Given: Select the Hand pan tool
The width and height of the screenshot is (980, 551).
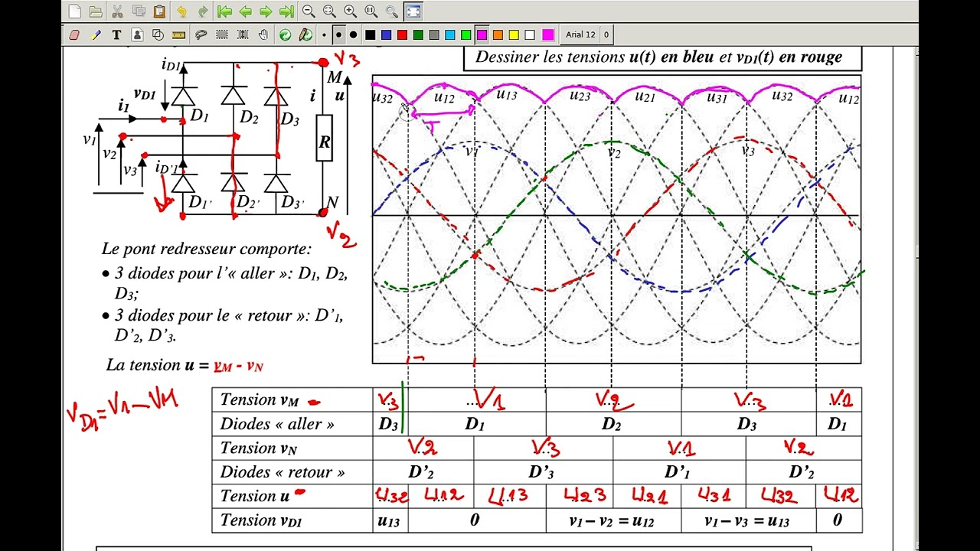Looking at the screenshot, I should coord(263,34).
